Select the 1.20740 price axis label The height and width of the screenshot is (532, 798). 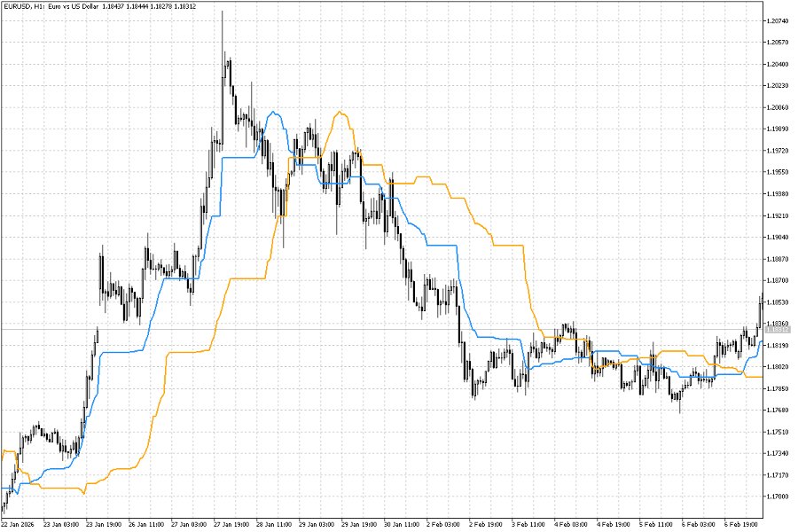pos(777,21)
